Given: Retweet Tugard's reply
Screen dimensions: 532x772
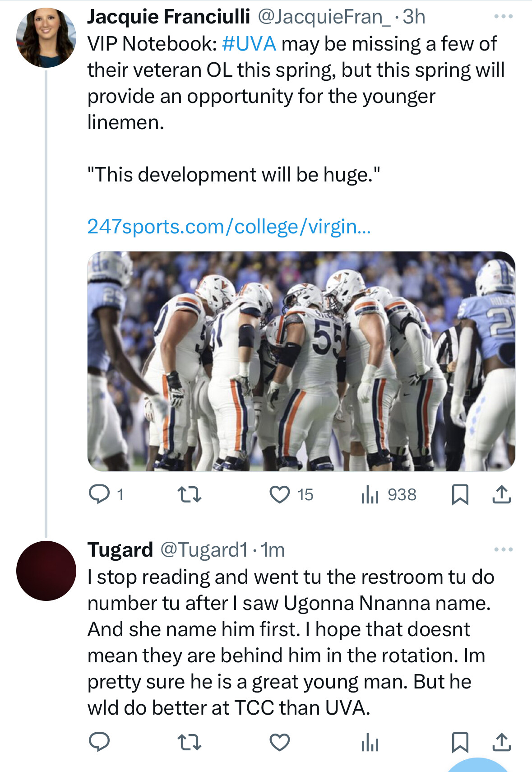Looking at the screenshot, I should click(x=190, y=742).
